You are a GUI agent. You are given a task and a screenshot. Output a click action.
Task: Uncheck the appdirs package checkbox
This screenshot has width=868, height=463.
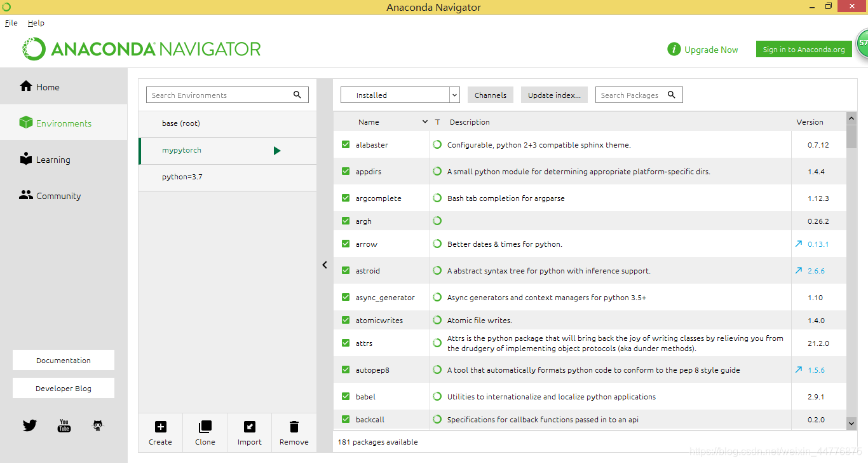(x=346, y=171)
